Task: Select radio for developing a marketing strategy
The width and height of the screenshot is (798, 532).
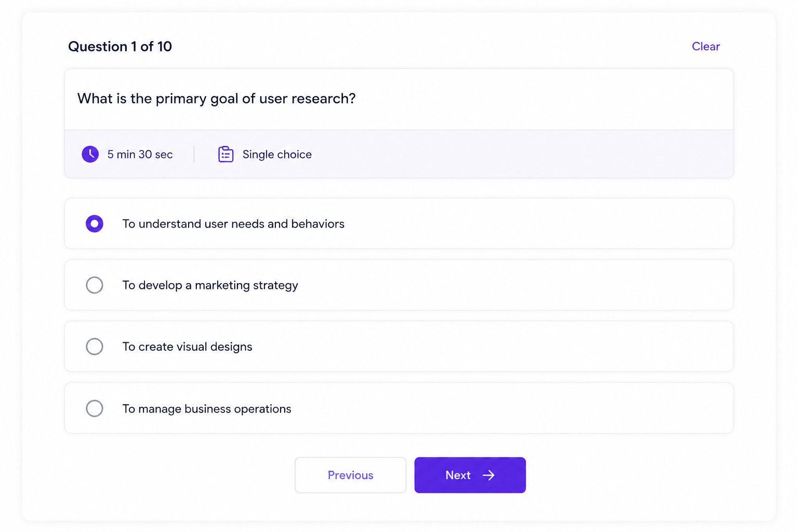Action: click(95, 285)
